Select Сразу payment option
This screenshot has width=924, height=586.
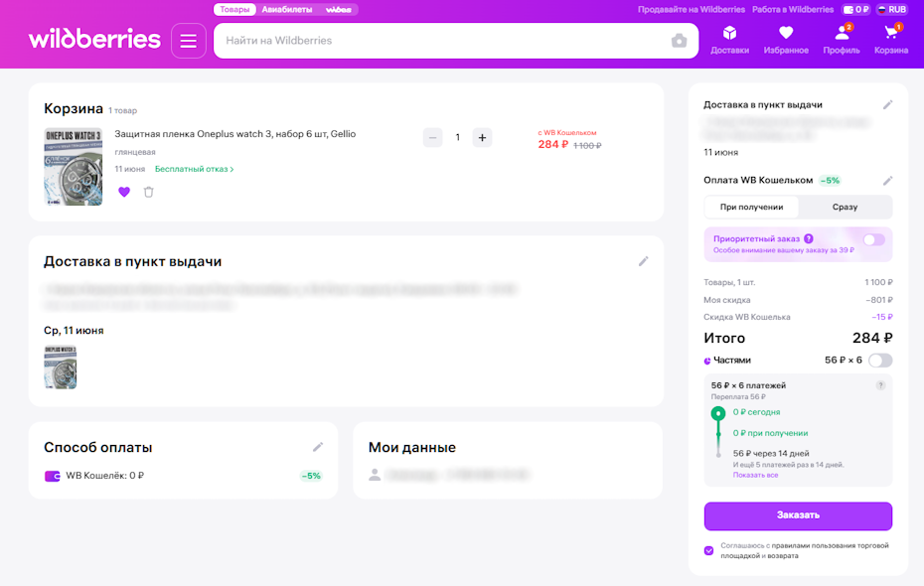tap(846, 207)
